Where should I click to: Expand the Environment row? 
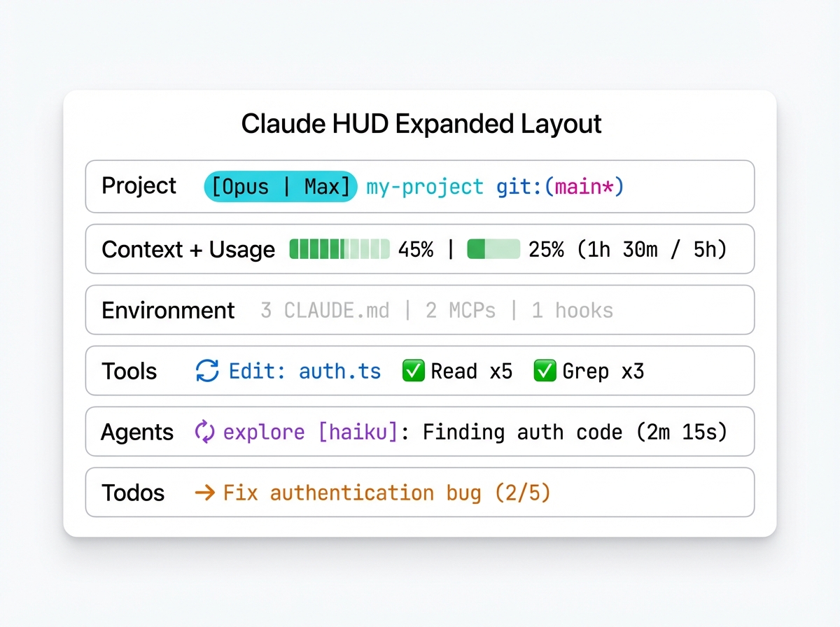click(x=168, y=310)
